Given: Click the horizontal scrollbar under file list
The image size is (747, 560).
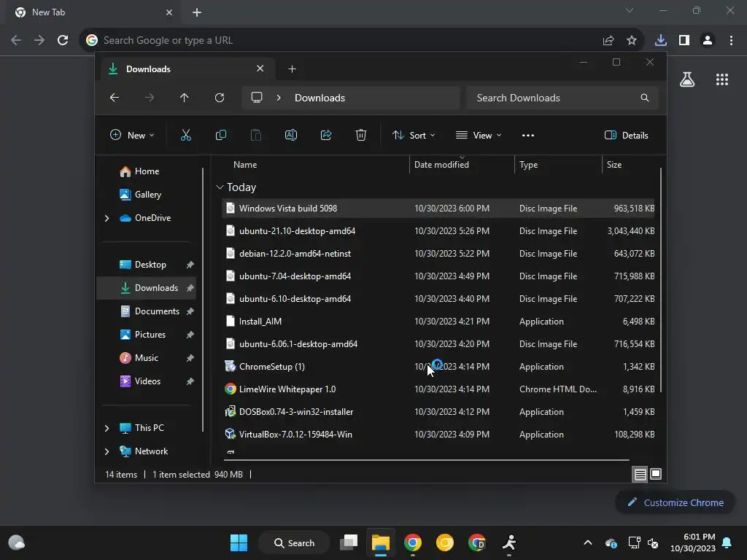Looking at the screenshot, I should 427,460.
